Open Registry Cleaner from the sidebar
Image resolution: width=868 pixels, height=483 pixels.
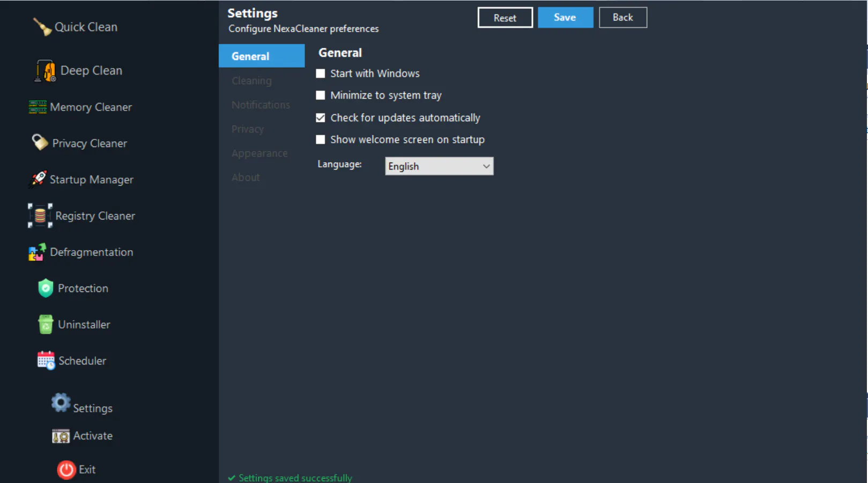click(95, 216)
